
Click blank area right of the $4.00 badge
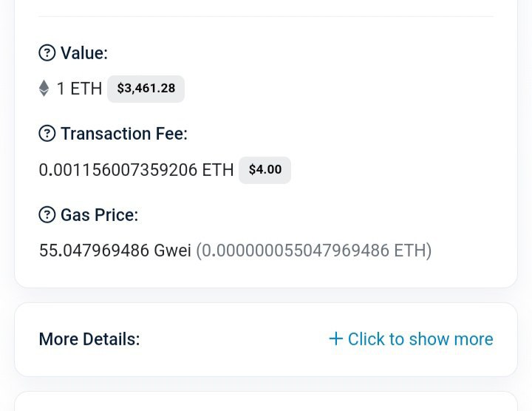coord(399,170)
